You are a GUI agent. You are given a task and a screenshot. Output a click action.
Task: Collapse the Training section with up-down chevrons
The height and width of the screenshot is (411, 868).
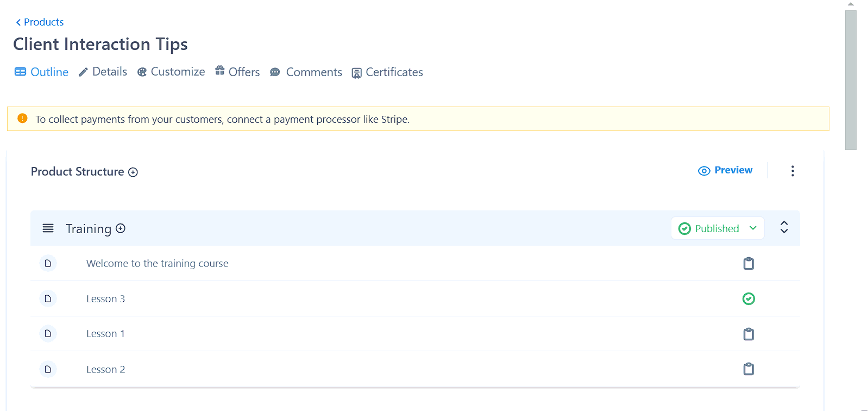pyautogui.click(x=784, y=227)
